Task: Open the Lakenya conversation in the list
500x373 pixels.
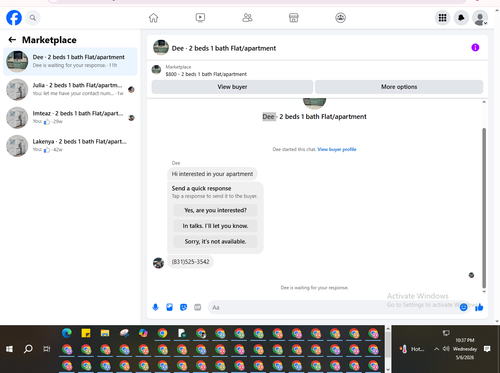Action: (70, 146)
